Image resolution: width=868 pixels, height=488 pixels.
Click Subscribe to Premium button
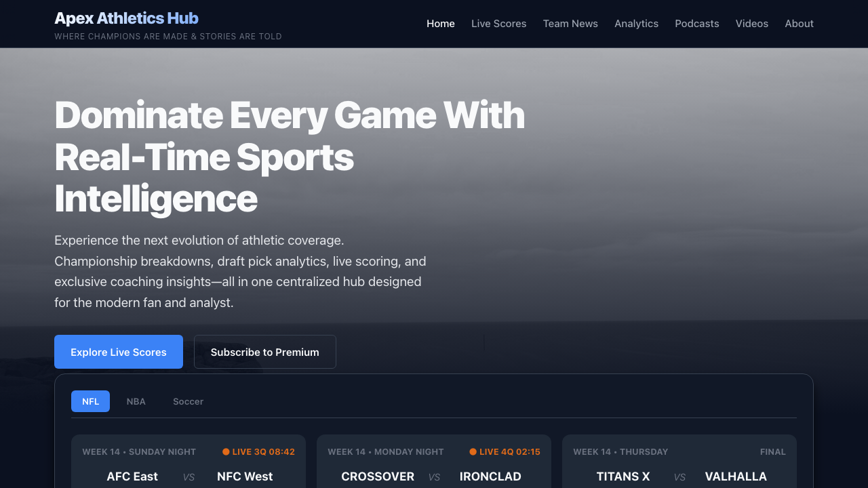265,352
